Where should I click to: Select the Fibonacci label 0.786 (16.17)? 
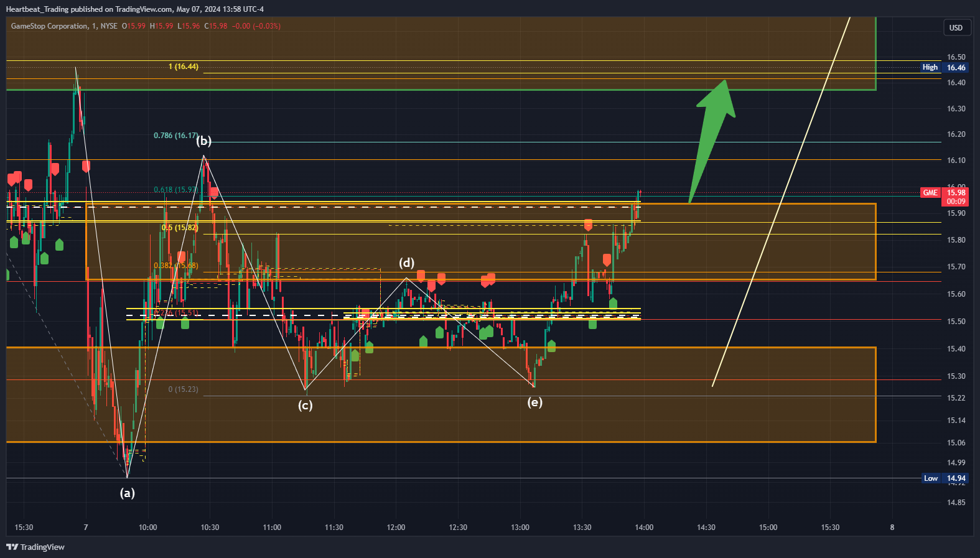(x=176, y=136)
